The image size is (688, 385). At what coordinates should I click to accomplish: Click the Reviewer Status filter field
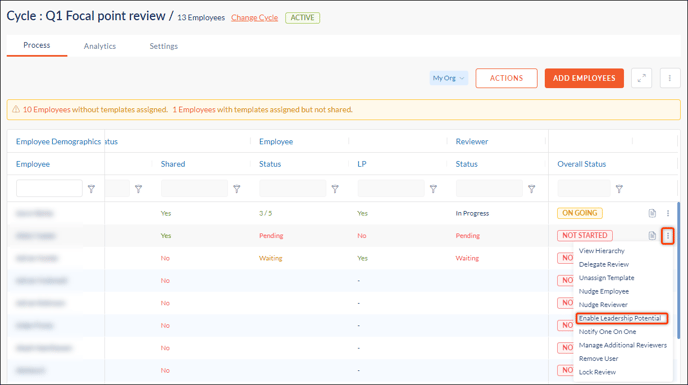pyautogui.click(x=489, y=188)
